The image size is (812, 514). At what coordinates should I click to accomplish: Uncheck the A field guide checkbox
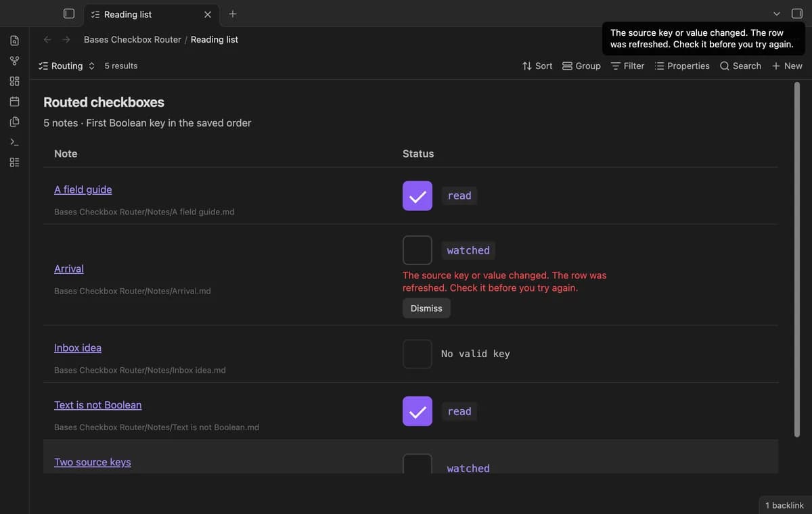point(418,195)
